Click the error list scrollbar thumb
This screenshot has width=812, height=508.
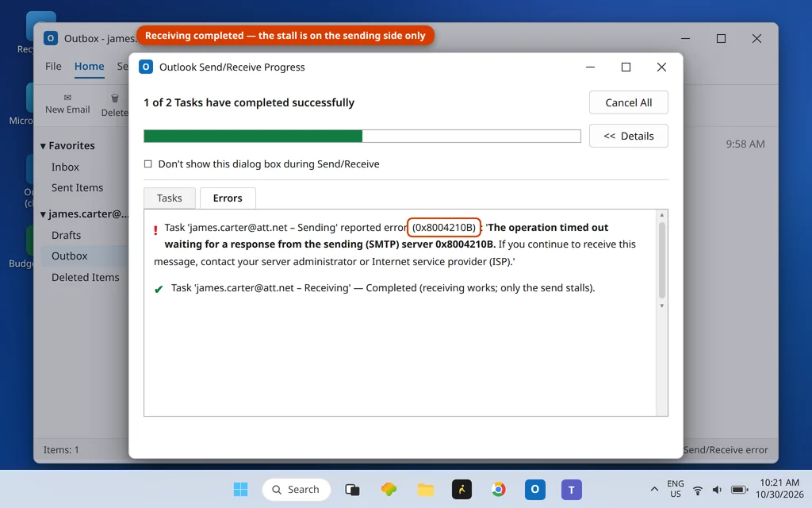tap(662, 260)
